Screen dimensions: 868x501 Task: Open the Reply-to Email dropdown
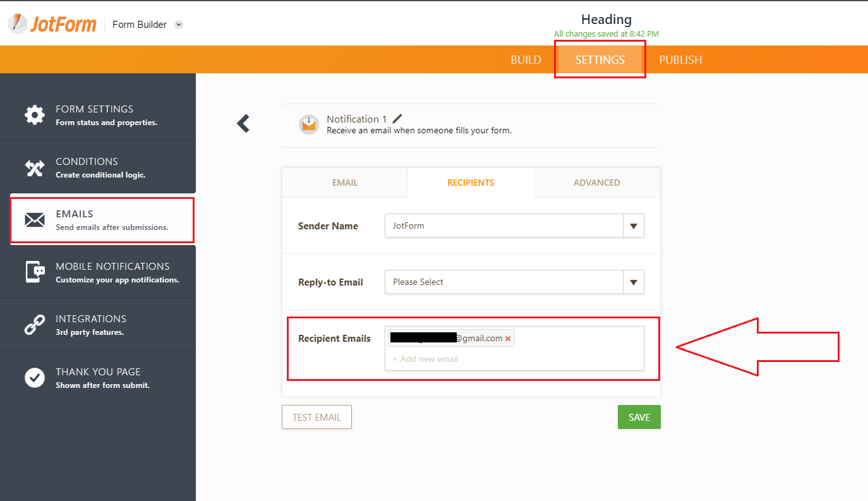click(633, 282)
